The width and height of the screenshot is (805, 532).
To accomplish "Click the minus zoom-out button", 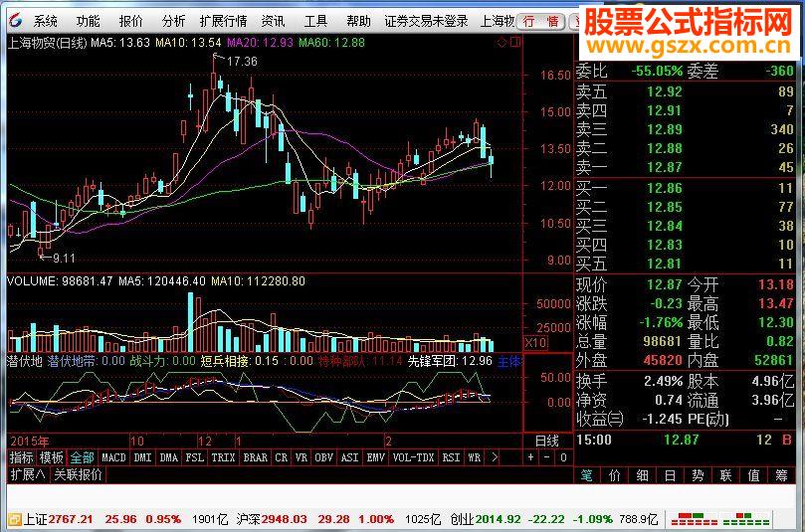I will [x=547, y=457].
